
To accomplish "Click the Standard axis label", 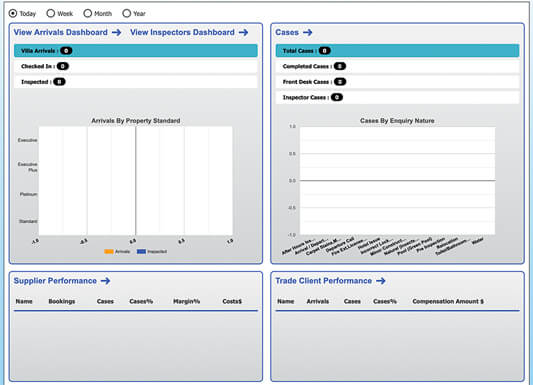I will click(x=28, y=221).
